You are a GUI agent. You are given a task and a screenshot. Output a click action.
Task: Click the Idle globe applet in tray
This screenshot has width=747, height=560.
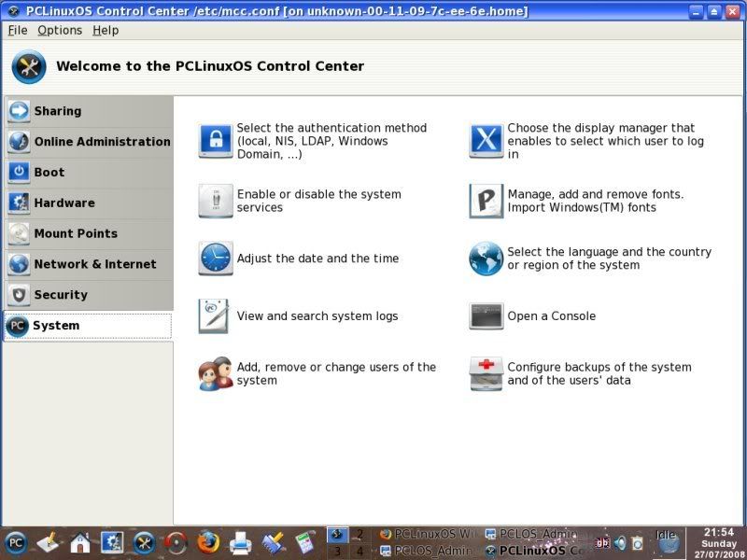[667, 543]
